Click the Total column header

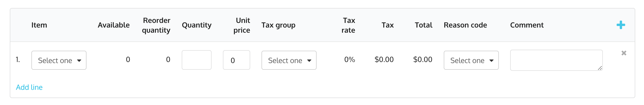[423, 25]
